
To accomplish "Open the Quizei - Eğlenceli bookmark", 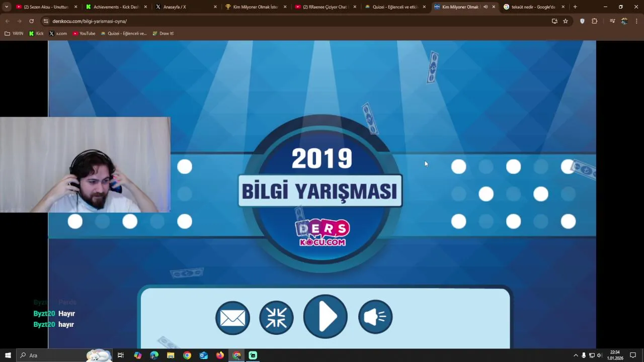I will tap(124, 34).
